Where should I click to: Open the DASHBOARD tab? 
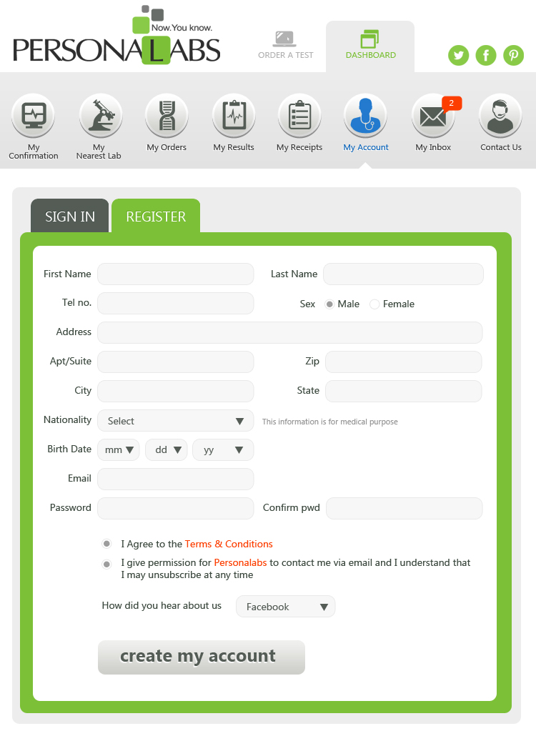pyautogui.click(x=370, y=46)
